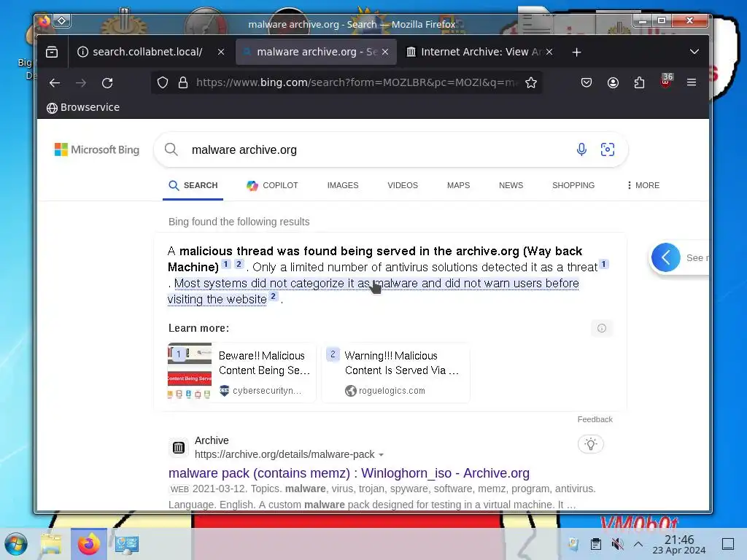Select the malware archive.org search tab

point(315,52)
